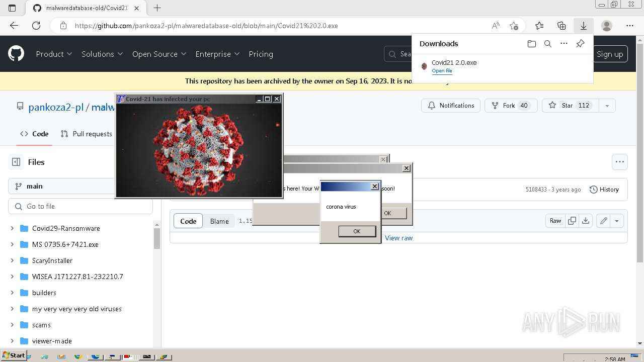The height and width of the screenshot is (362, 644).
Task: Star the repository
Action: [x=570, y=106]
